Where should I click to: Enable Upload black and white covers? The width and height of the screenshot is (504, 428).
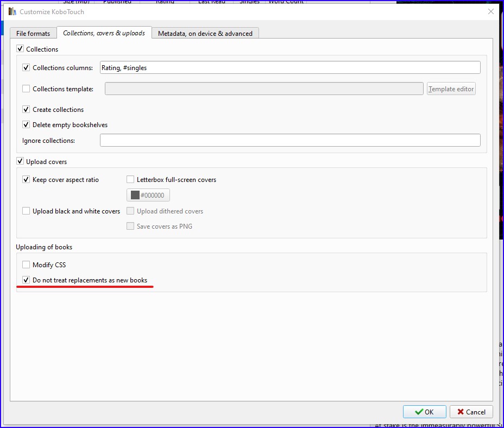pos(26,211)
